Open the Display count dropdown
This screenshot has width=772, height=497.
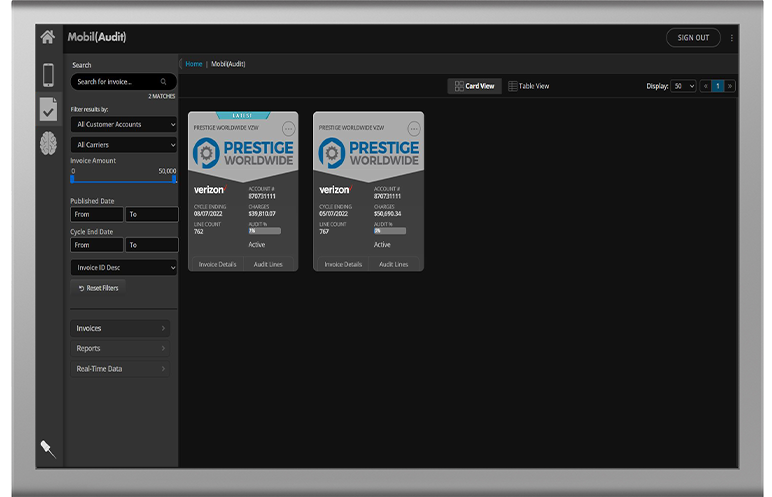(683, 86)
